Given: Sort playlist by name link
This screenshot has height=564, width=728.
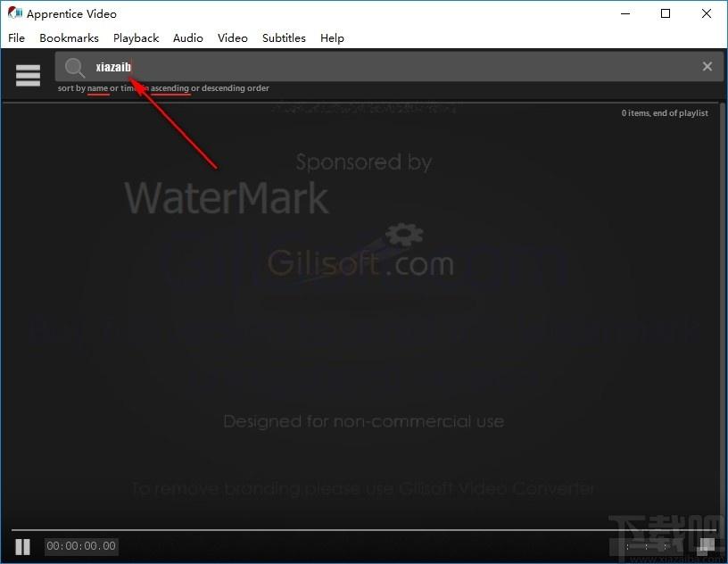Looking at the screenshot, I should click(x=97, y=88).
